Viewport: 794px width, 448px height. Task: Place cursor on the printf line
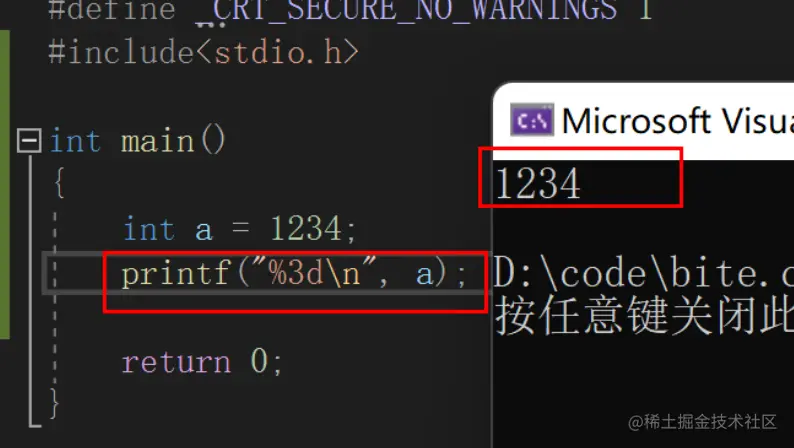click(x=294, y=274)
